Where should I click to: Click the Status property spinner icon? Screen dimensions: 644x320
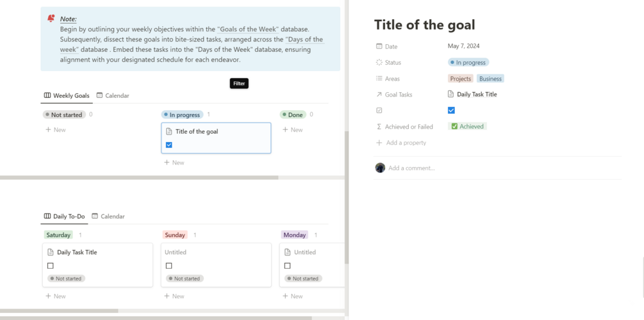pyautogui.click(x=379, y=63)
